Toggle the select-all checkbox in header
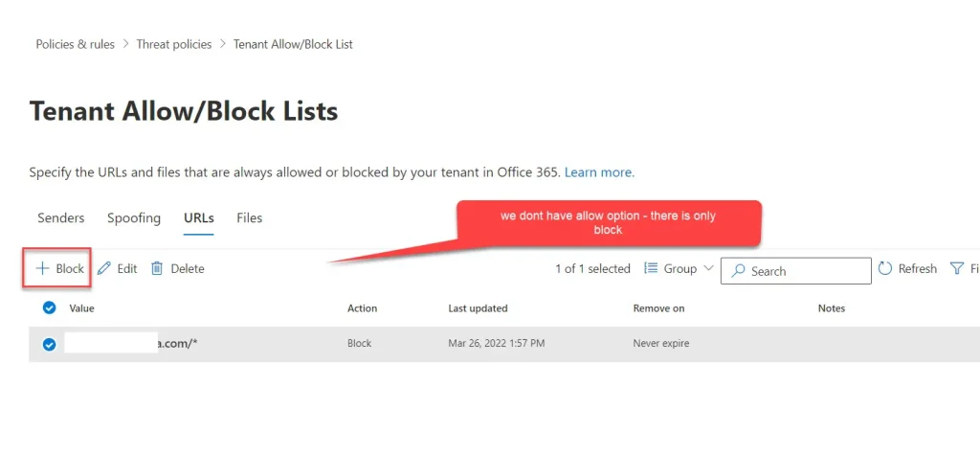980x455 pixels. click(x=50, y=308)
